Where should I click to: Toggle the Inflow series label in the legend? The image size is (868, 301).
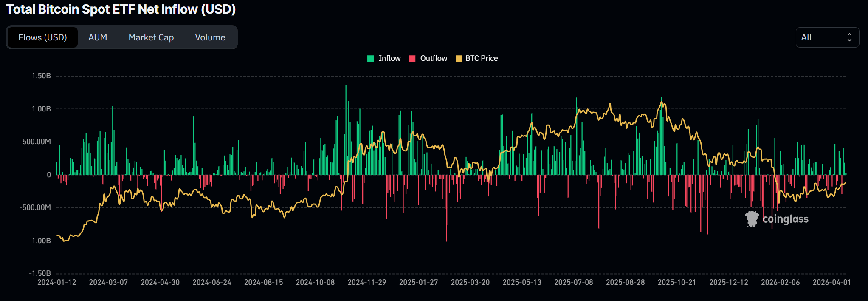389,58
